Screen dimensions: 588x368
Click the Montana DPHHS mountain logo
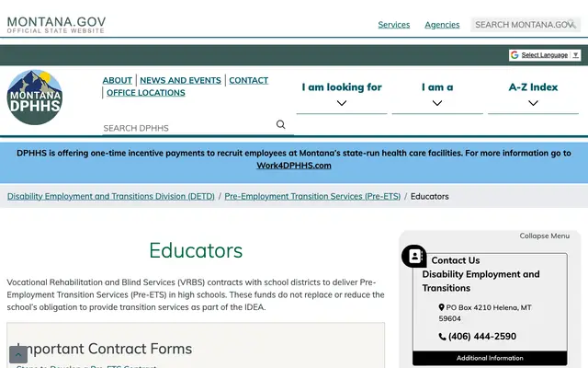[35, 98]
